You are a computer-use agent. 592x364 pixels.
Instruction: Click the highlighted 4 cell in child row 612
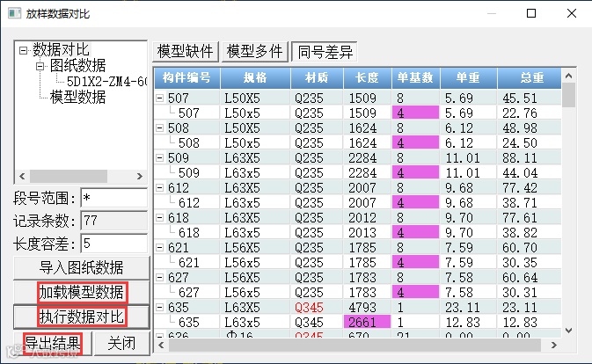[x=416, y=202]
